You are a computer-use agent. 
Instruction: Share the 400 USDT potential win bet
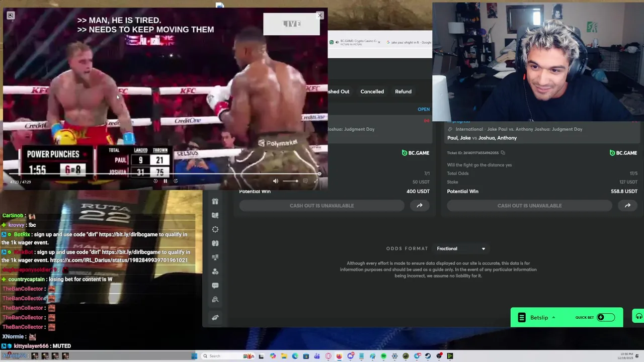point(420,206)
